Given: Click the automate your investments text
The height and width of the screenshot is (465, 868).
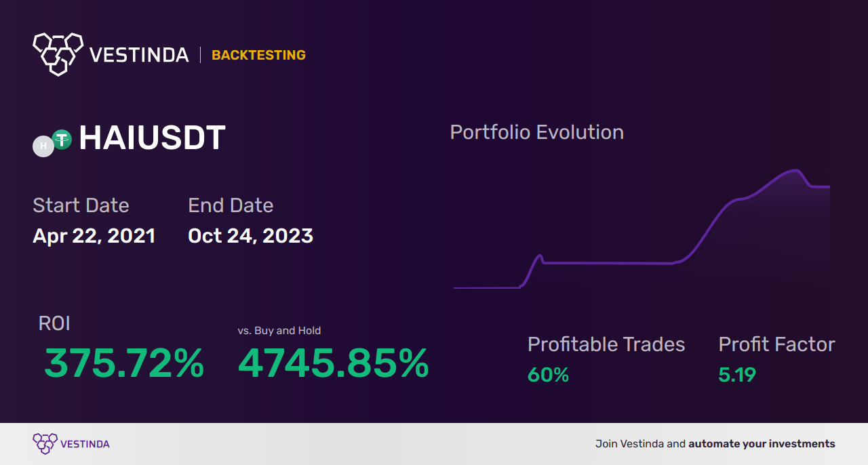Looking at the screenshot, I should (x=762, y=444).
